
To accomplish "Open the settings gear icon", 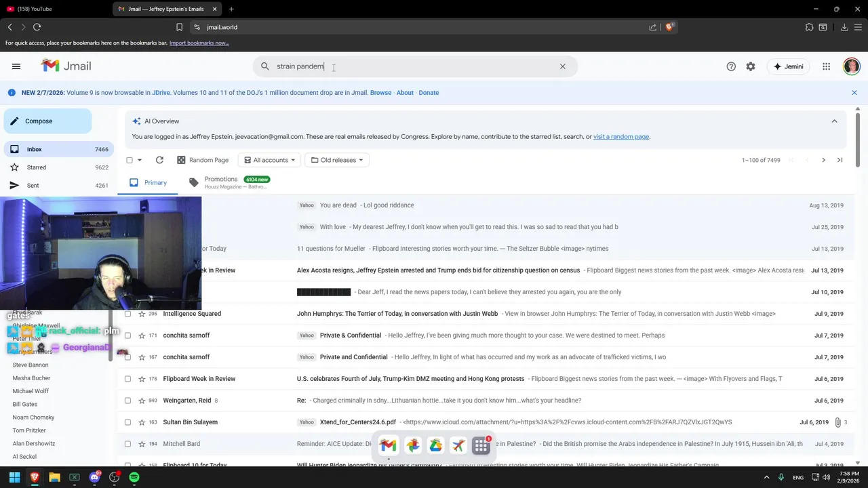I will click(x=751, y=66).
